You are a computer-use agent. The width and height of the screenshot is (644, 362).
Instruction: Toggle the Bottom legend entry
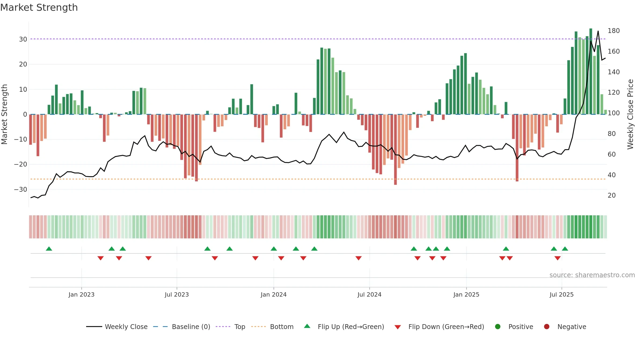pos(272,327)
